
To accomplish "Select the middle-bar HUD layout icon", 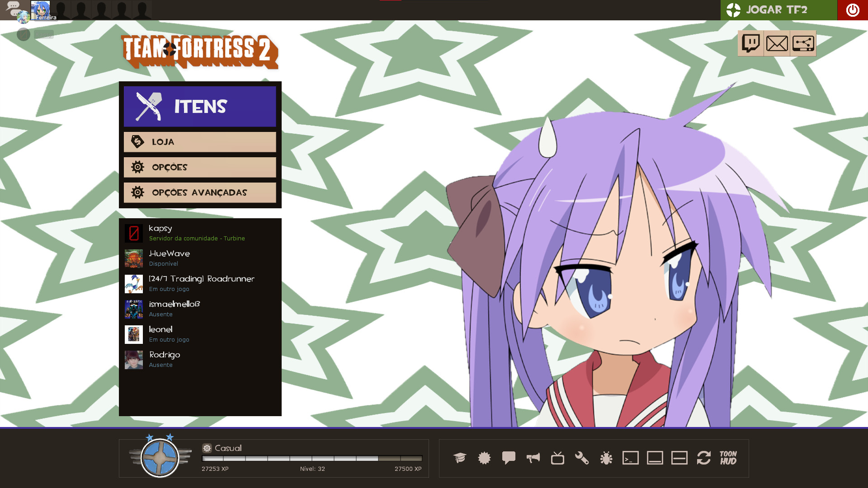I will (679, 458).
